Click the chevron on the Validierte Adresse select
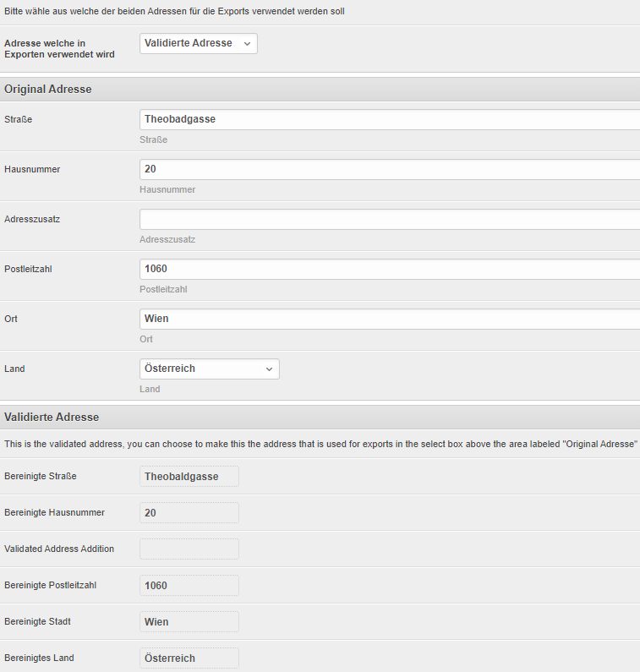 [x=248, y=44]
